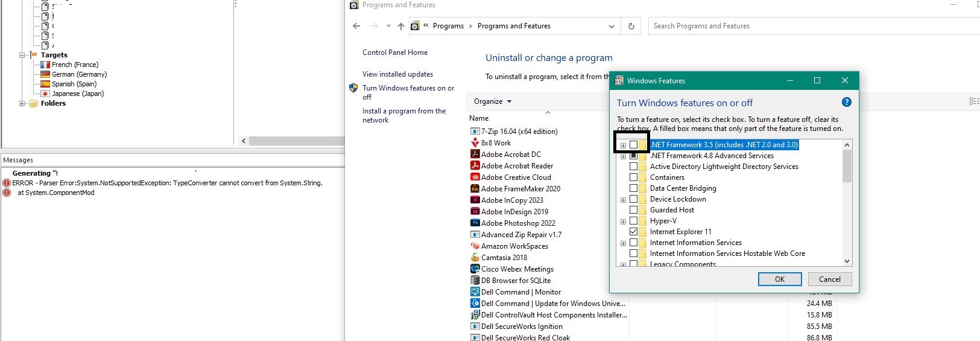Viewport: 980px width, 341px height.
Task: Collapse the Targets tree node
Action: (22, 55)
